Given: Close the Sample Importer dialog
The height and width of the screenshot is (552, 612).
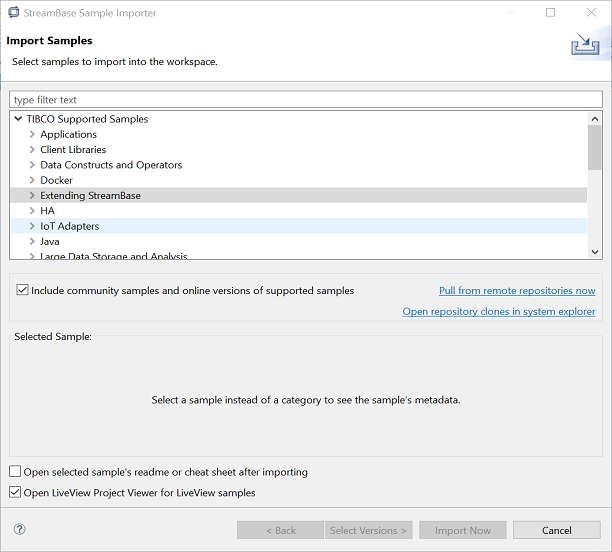Looking at the screenshot, I should coord(591,13).
